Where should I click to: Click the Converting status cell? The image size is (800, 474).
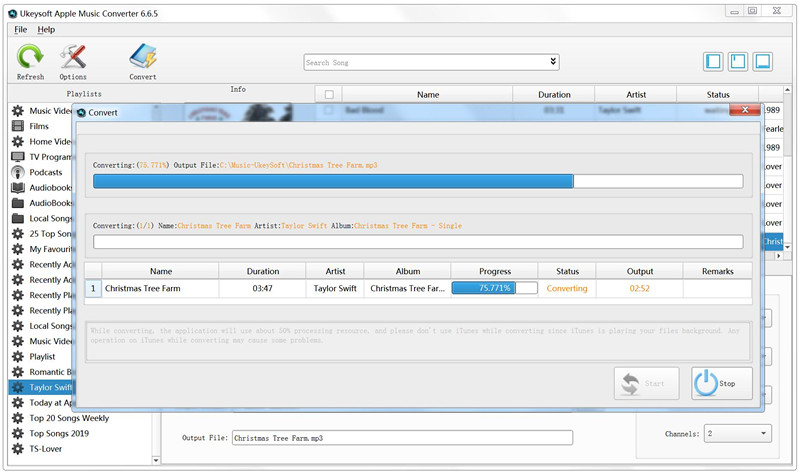click(x=567, y=288)
